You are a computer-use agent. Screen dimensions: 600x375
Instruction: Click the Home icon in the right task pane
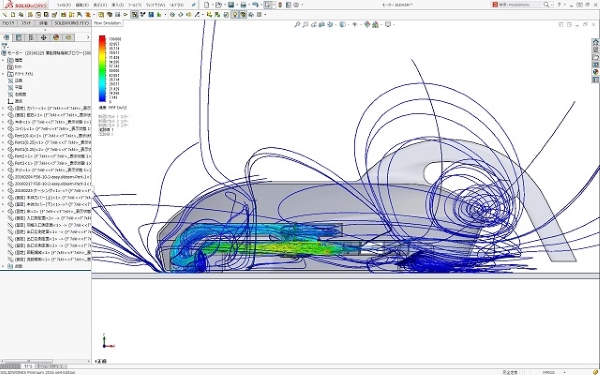click(595, 42)
